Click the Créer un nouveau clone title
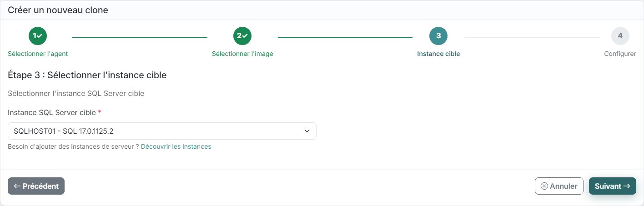Image resolution: width=644 pixels, height=206 pixels. point(58,10)
